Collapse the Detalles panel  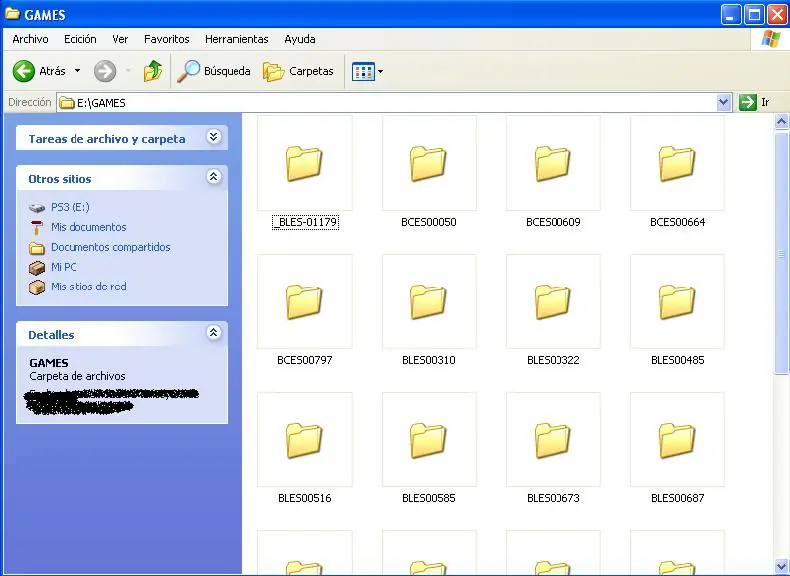(214, 333)
